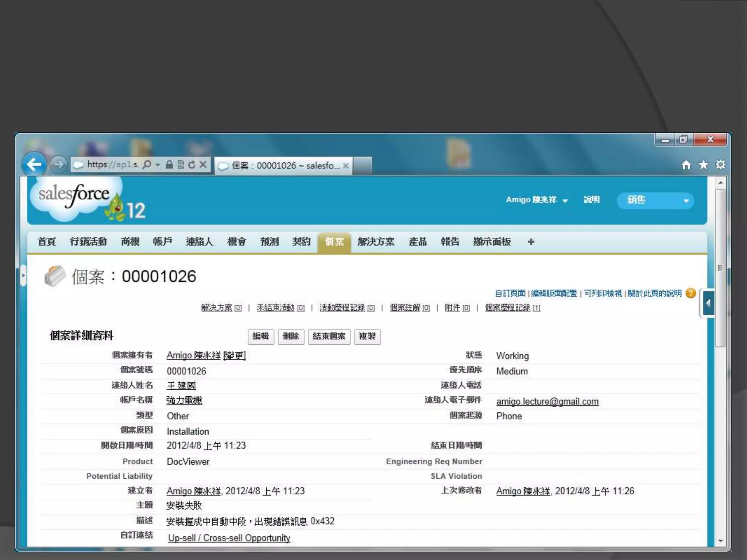
Task: Open the amigo.lecture@gmail.com email link
Action: tap(547, 401)
